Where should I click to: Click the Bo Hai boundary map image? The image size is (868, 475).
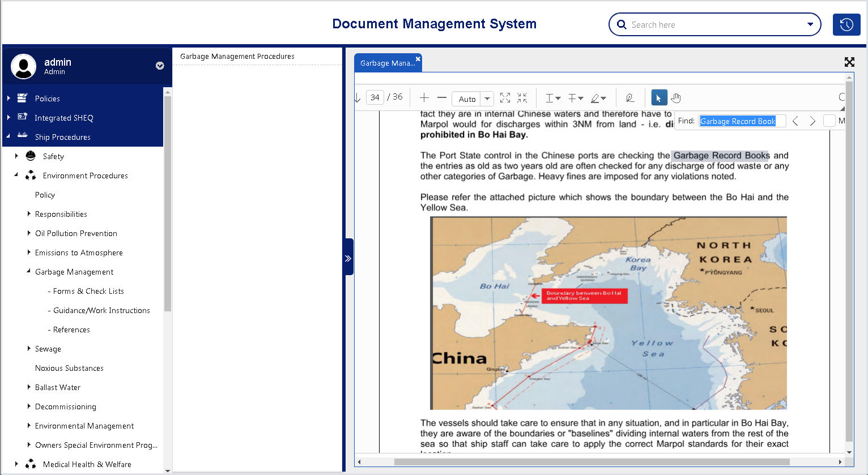coord(609,313)
